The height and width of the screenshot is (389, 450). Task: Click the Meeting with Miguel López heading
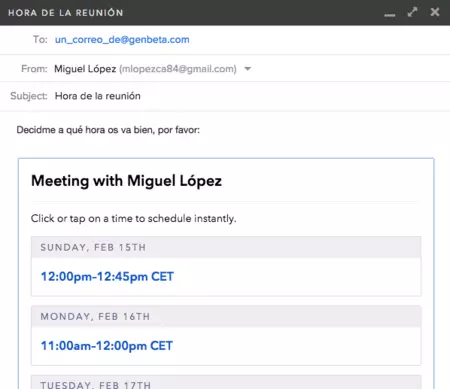126,181
